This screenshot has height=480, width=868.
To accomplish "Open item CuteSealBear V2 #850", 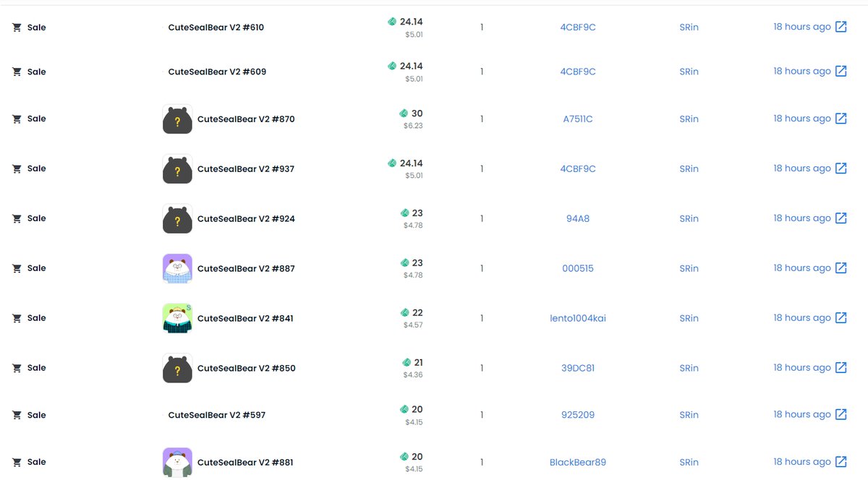I will point(246,369).
